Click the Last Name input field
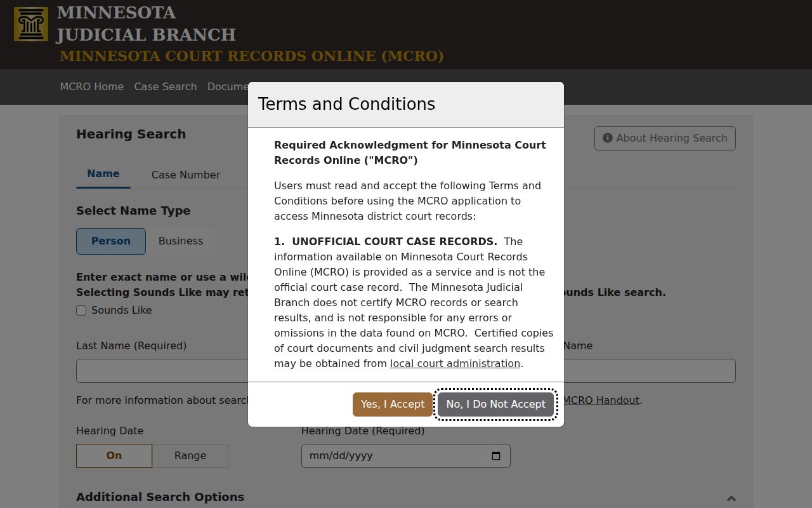This screenshot has height=508, width=812. (162, 371)
